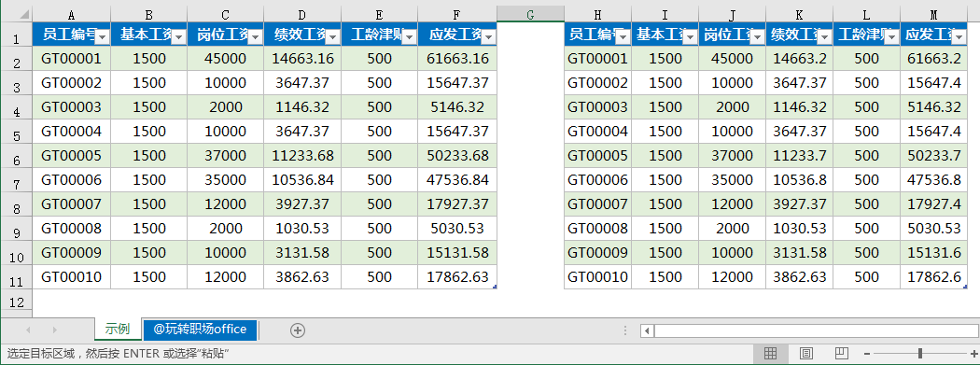Select cell A7 containing GT00006
Viewport: 980px width, 365px height.
pos(71,180)
